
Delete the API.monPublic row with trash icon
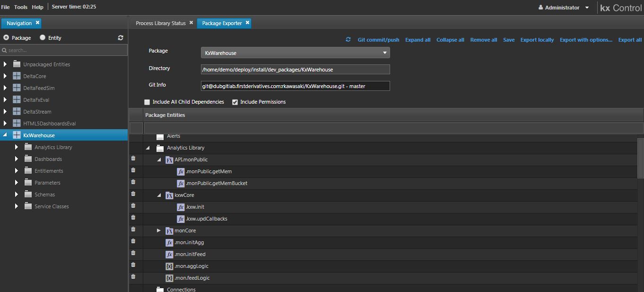point(133,159)
